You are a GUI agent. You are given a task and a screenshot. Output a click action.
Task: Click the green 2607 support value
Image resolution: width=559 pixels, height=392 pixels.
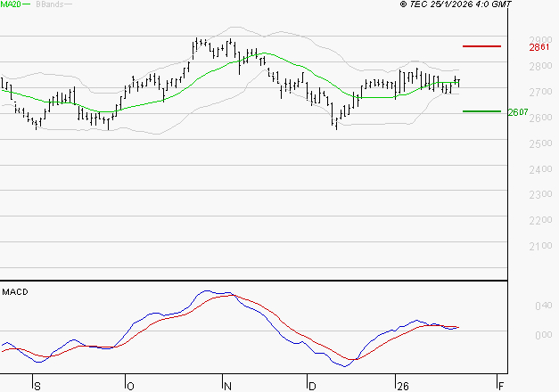click(x=518, y=112)
